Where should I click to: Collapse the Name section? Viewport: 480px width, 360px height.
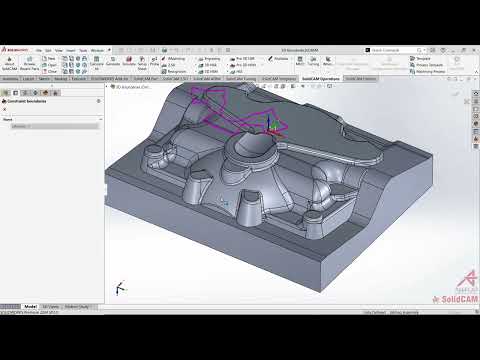point(101,119)
